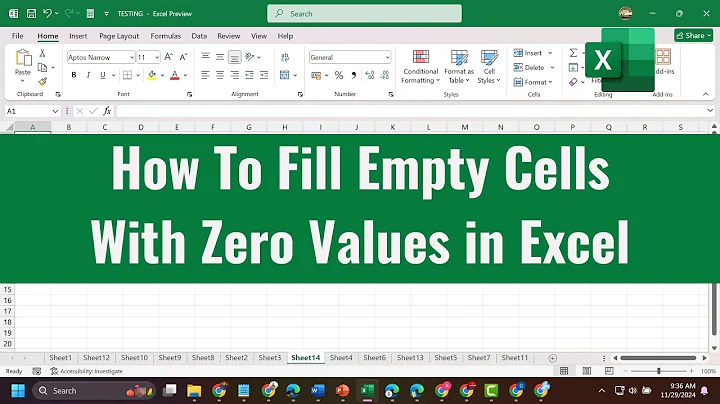Image resolution: width=720 pixels, height=404 pixels.
Task: Click the Format Painter brush icon
Action: (x=42, y=82)
